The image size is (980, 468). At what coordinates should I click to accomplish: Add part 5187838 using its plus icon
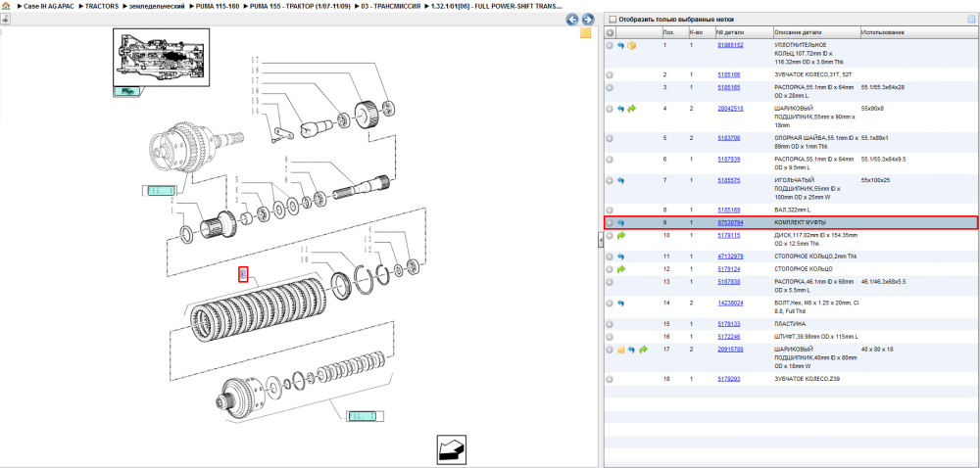(610, 281)
